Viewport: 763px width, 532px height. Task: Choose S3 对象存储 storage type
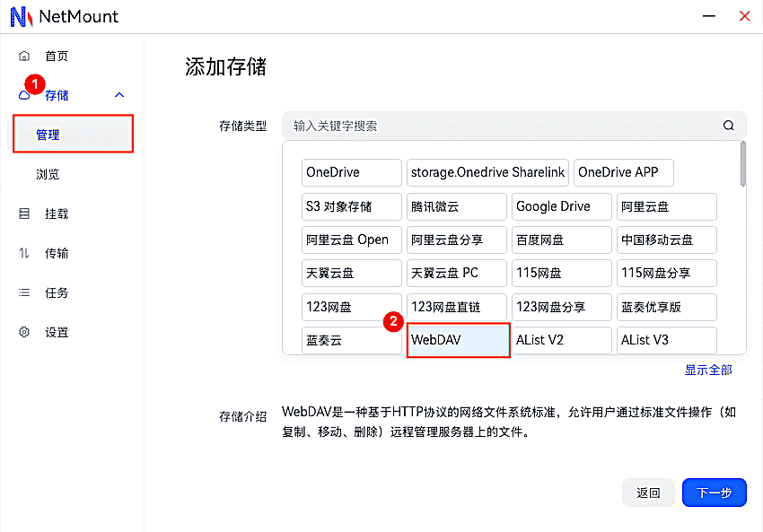[x=351, y=206]
